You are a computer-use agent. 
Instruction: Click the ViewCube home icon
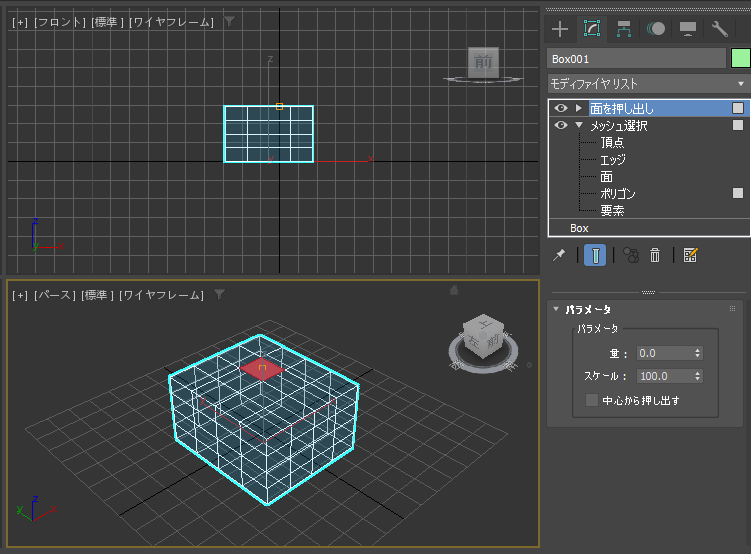(454, 290)
